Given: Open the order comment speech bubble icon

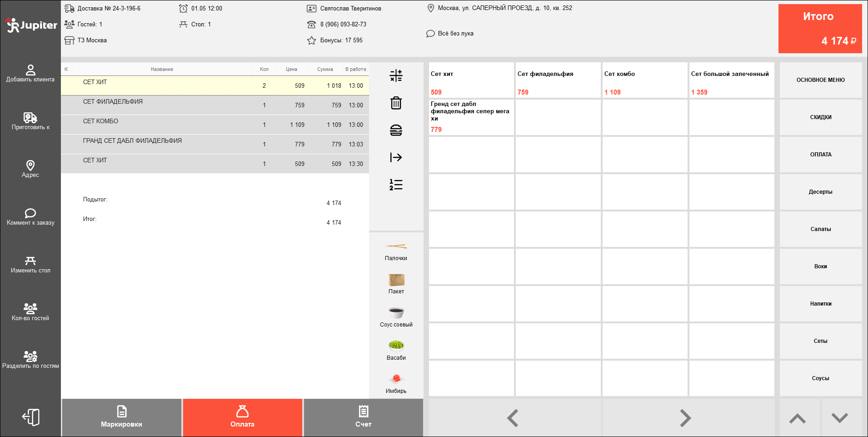Looking at the screenshot, I should 30,213.
